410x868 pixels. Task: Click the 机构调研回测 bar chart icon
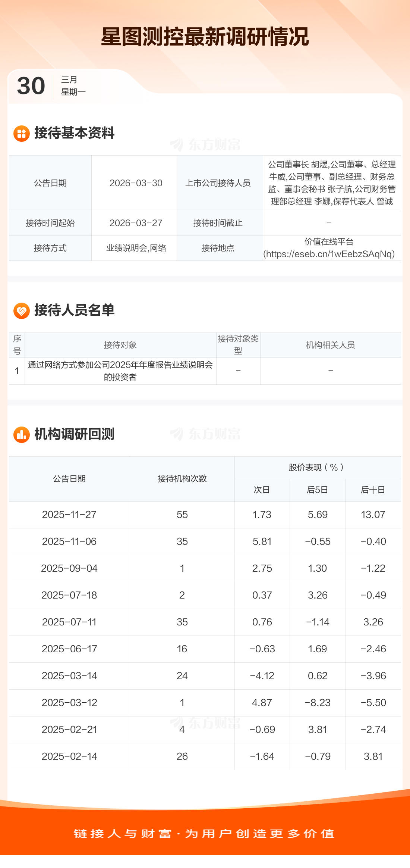tap(22, 434)
